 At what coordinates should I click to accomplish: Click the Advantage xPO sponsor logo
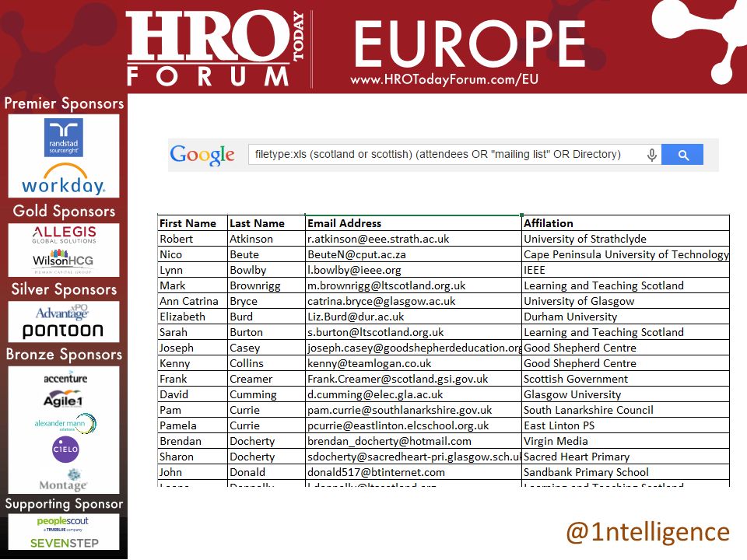[62, 313]
